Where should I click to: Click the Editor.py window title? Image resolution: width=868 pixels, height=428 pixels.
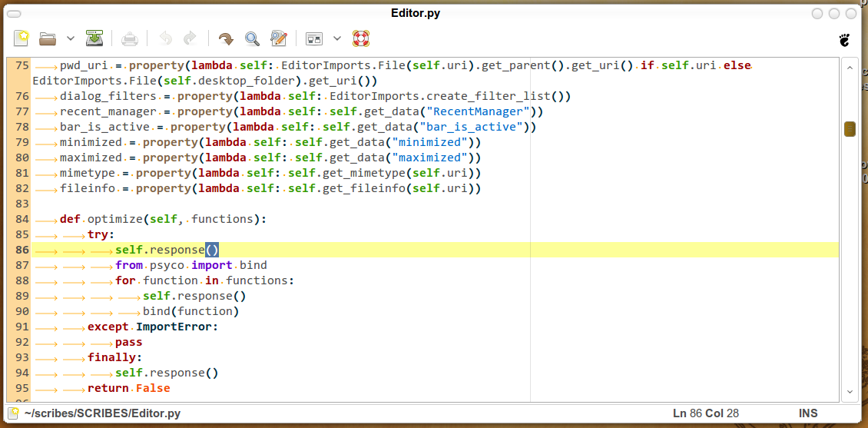pyautogui.click(x=415, y=13)
